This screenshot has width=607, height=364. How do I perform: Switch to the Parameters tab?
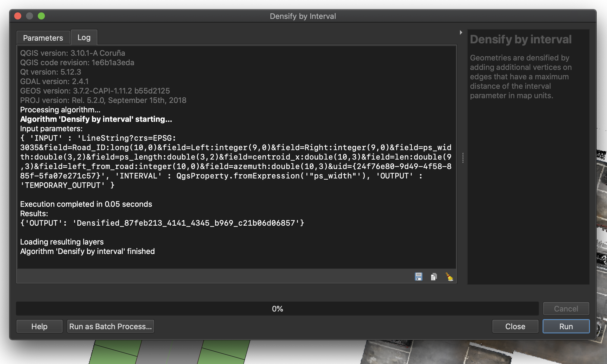pos(43,38)
